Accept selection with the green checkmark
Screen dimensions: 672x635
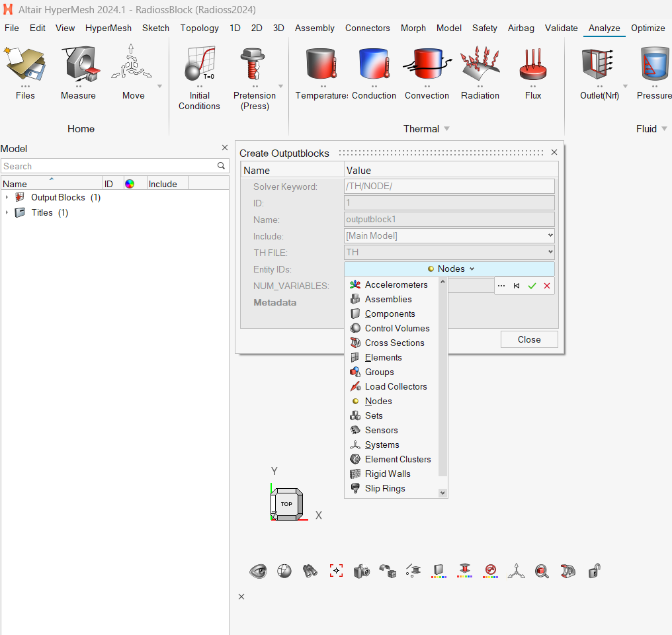pos(532,286)
